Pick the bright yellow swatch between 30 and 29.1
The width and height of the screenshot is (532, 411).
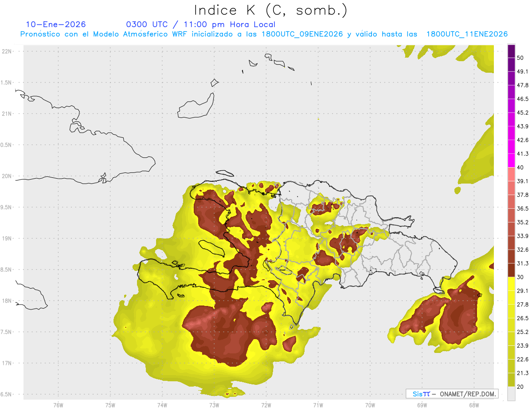pos(511,284)
